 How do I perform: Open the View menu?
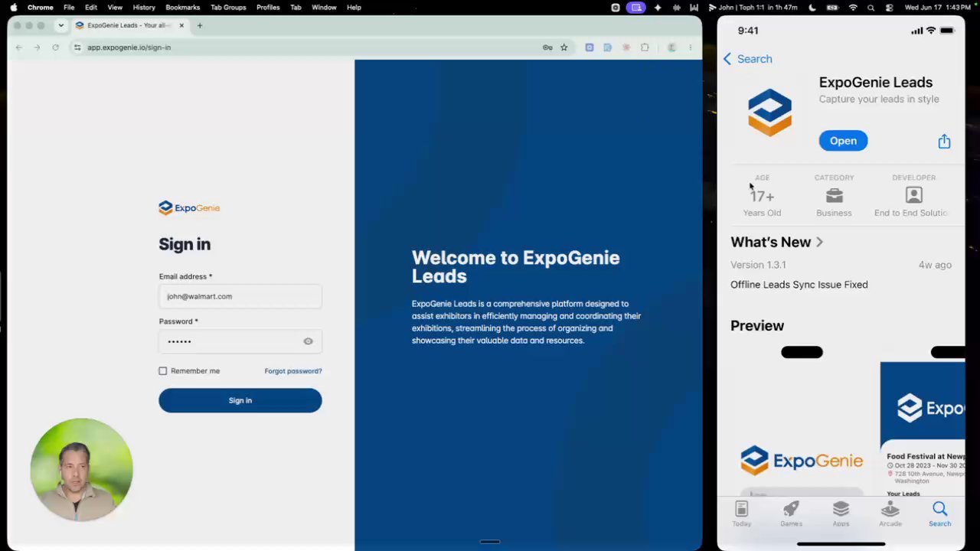115,8
